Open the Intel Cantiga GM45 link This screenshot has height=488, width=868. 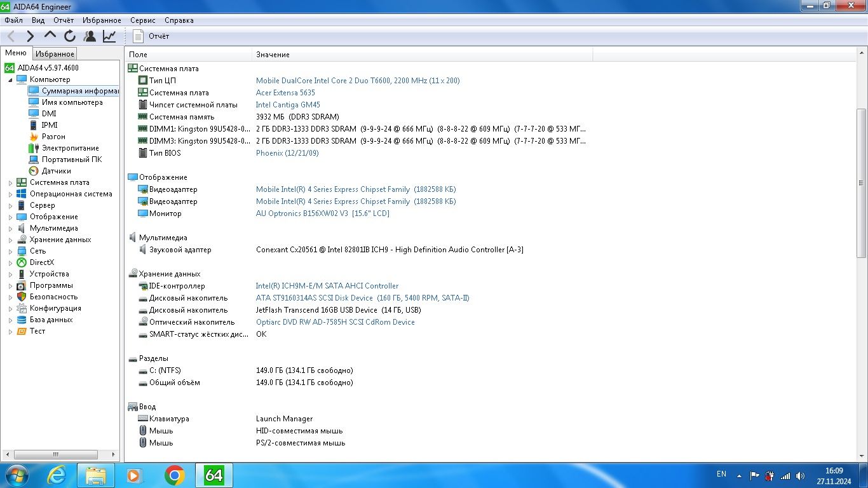tap(288, 105)
